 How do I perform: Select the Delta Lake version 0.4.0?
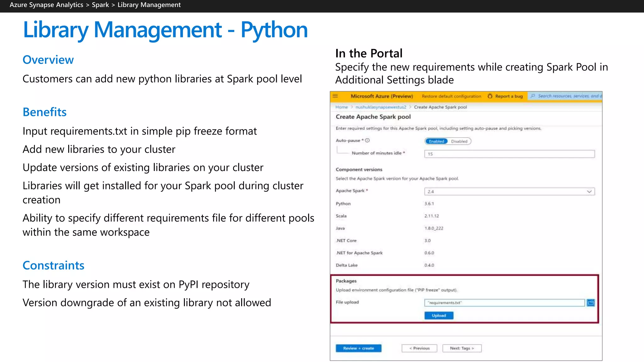[429, 265]
